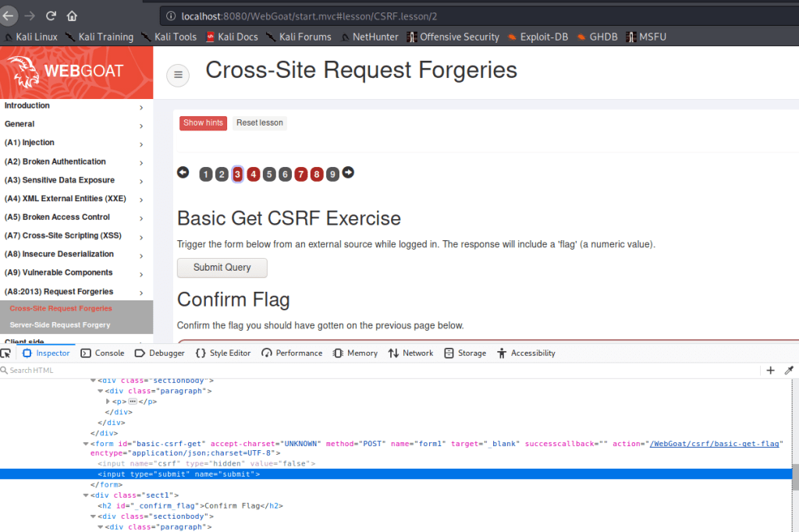
Task: Switch to the Network devtools tab
Action: pyautogui.click(x=410, y=353)
